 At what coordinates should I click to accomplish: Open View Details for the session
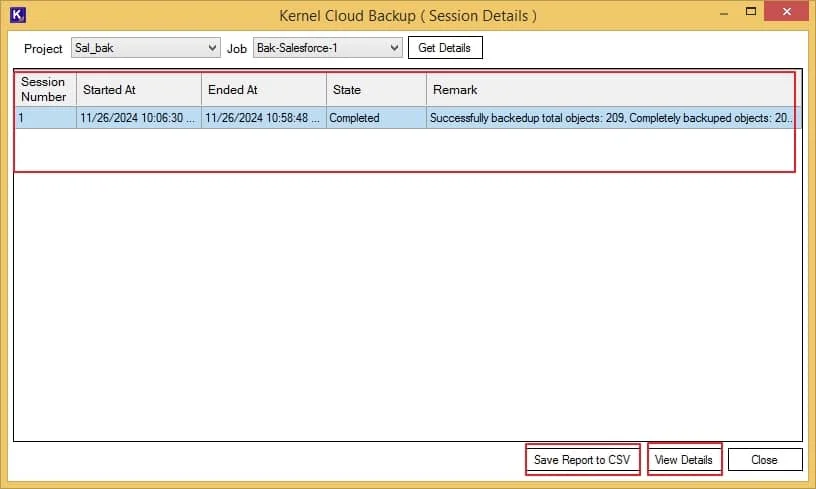pos(684,460)
